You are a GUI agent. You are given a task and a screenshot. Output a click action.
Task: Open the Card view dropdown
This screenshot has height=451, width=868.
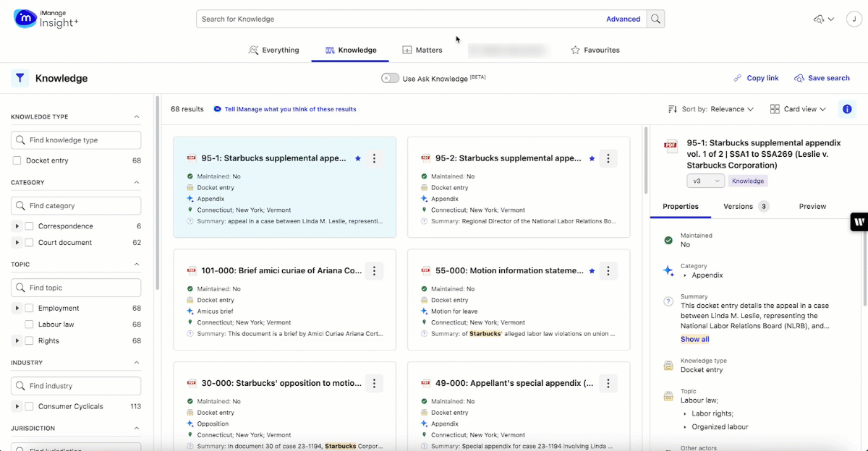pyautogui.click(x=798, y=109)
